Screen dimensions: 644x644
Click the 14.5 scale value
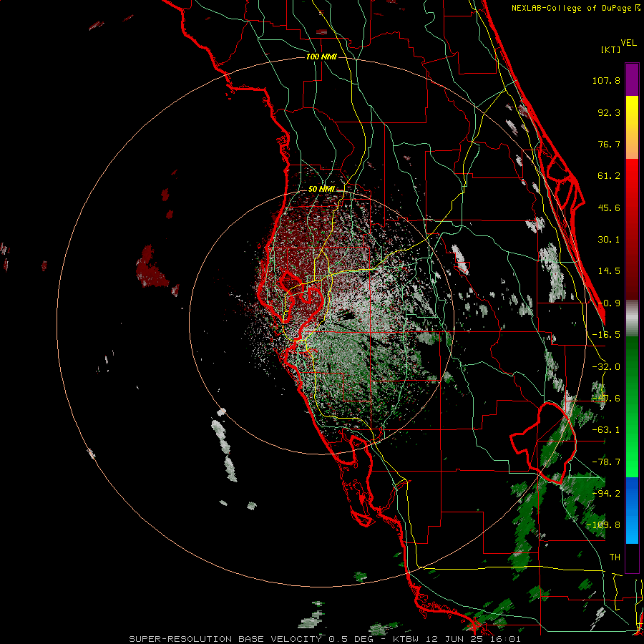(x=609, y=271)
